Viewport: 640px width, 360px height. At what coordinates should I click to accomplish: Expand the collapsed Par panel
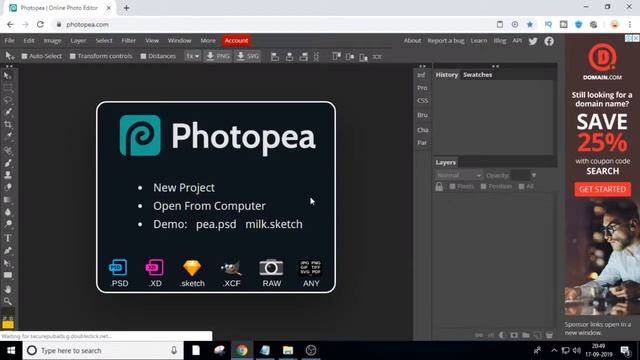point(422,143)
